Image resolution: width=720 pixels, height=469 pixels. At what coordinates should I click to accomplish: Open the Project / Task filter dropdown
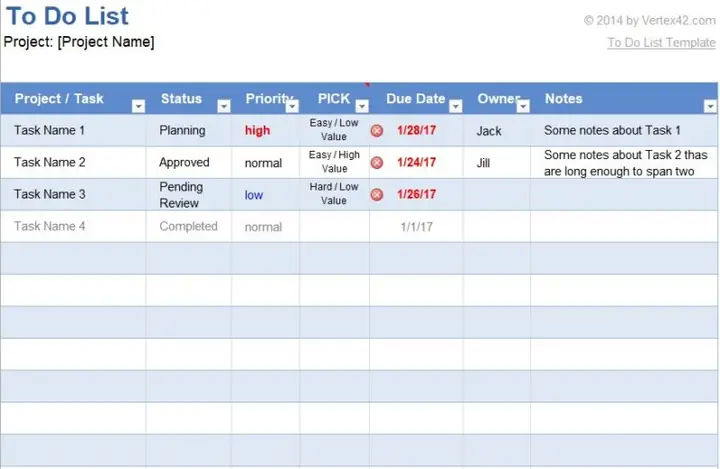(x=138, y=106)
